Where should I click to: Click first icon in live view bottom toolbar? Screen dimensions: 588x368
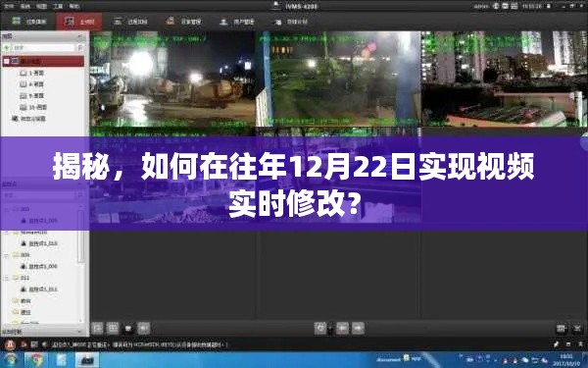(x=97, y=328)
